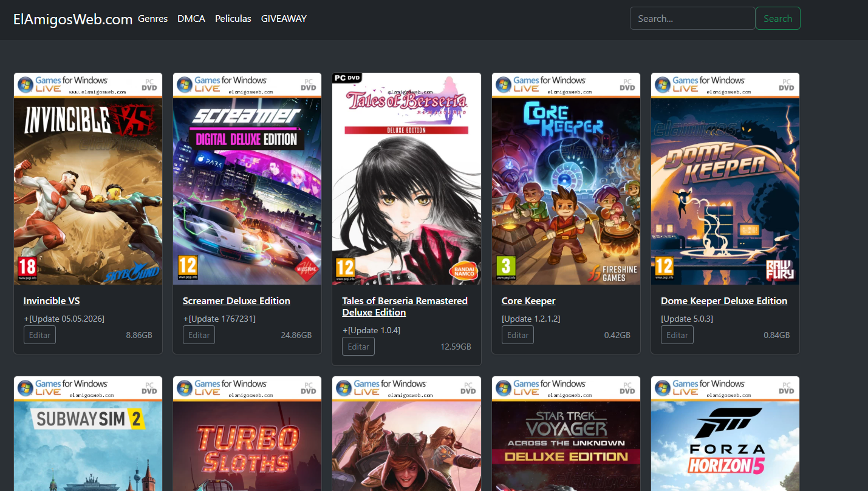This screenshot has width=868, height=491.
Task: Select the 8.86GB size text
Action: click(139, 335)
